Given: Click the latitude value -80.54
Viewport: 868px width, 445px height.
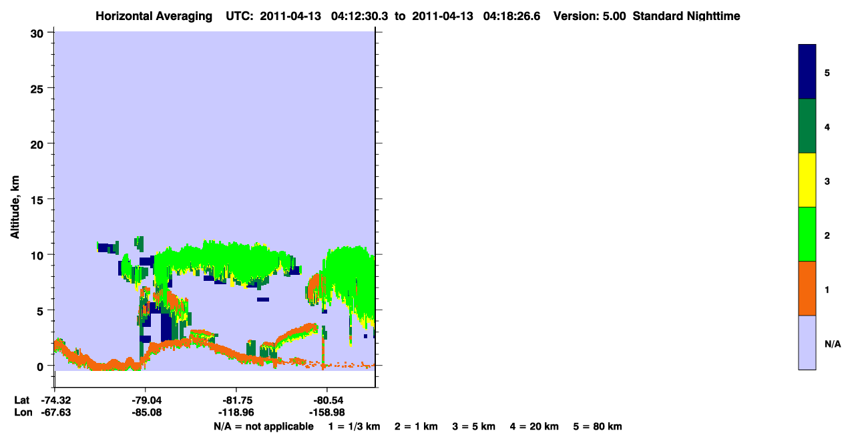Looking at the screenshot, I should tap(327, 400).
